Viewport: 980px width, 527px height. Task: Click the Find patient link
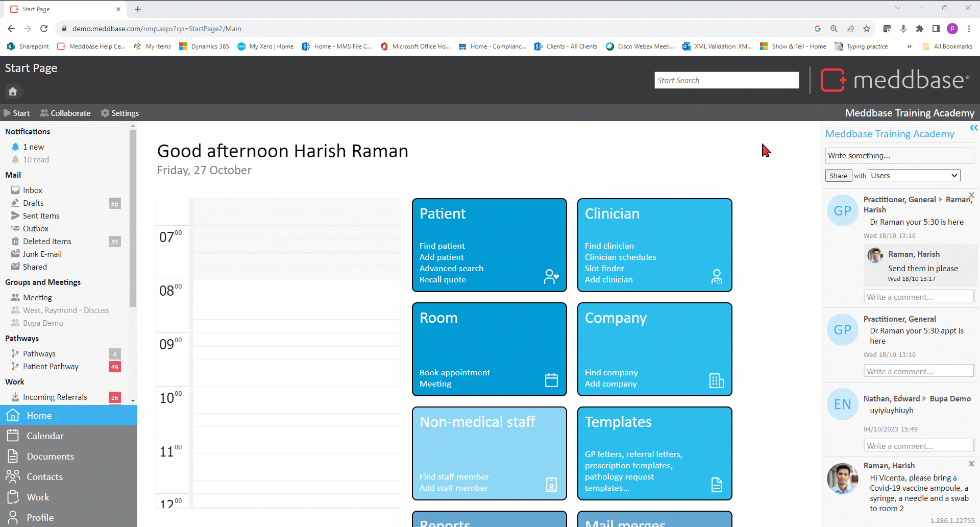(x=442, y=246)
